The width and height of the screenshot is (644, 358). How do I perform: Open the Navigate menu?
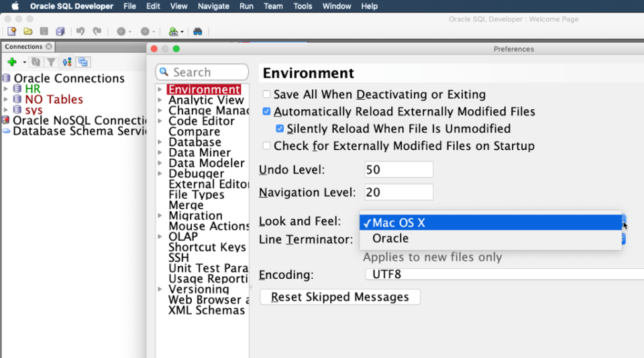[213, 6]
